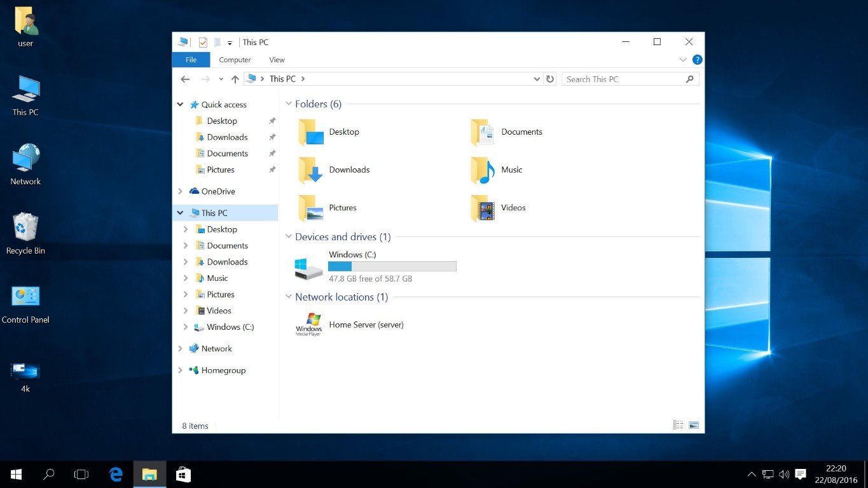
Task: Switch to Details view in status bar
Action: click(679, 425)
